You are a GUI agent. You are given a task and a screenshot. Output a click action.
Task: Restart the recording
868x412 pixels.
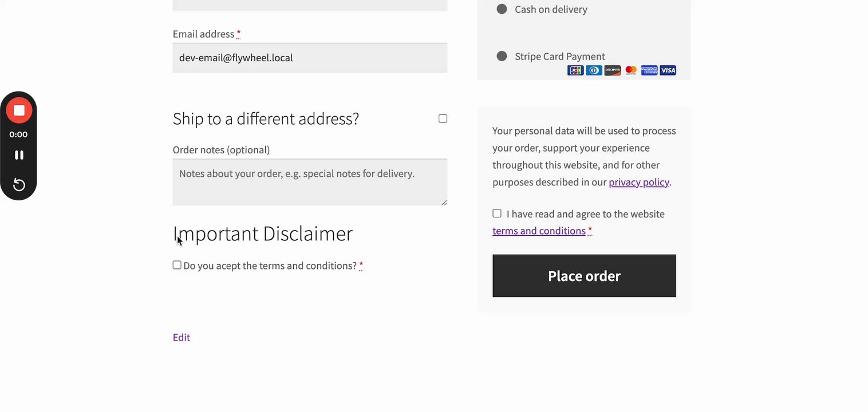coord(19,185)
